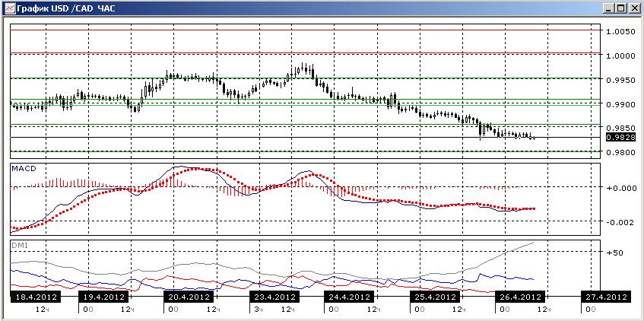Click the 20.4.2012 date marker
This screenshot has width=644, height=321.
click(188, 297)
